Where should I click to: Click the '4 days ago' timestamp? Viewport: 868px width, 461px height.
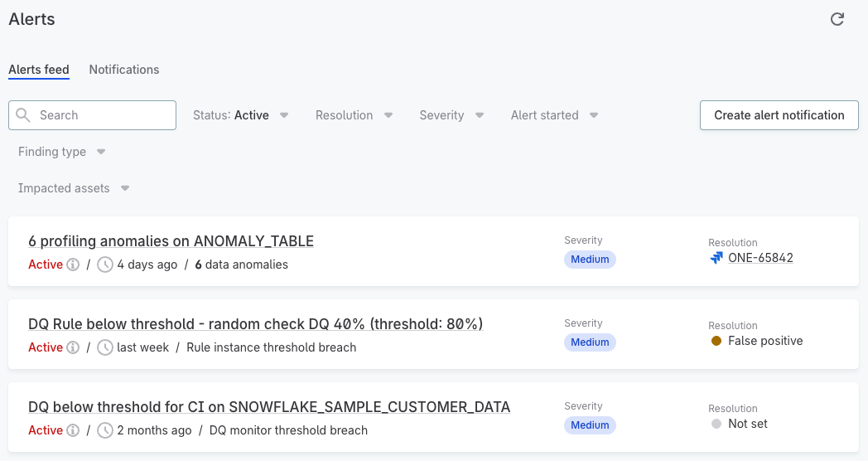(147, 264)
